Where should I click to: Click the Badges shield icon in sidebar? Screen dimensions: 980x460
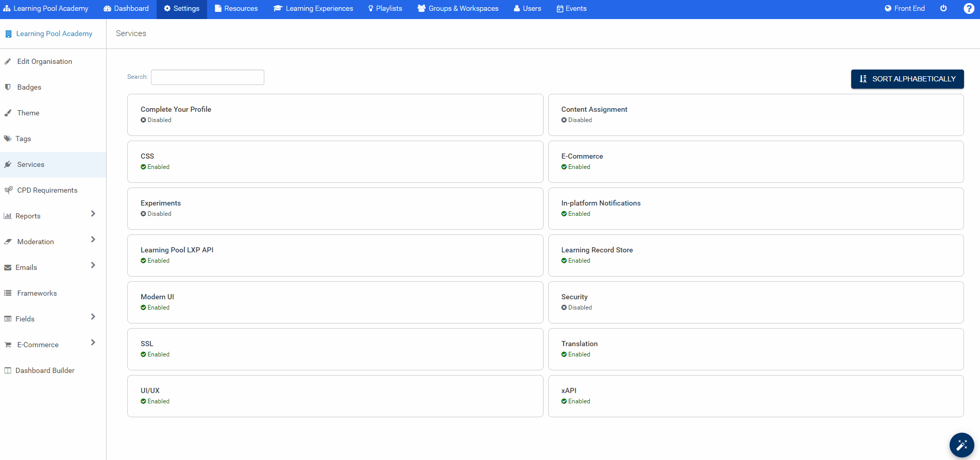point(8,87)
